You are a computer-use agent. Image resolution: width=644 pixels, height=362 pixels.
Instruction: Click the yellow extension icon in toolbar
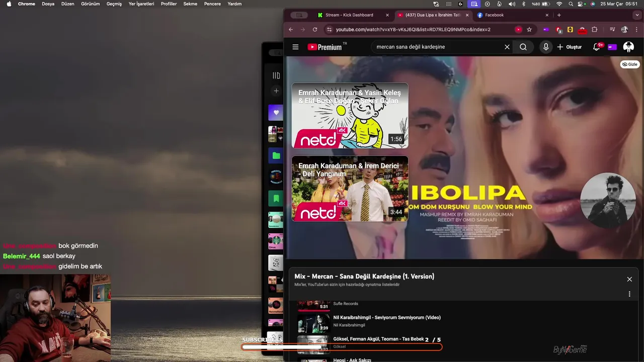click(x=570, y=30)
